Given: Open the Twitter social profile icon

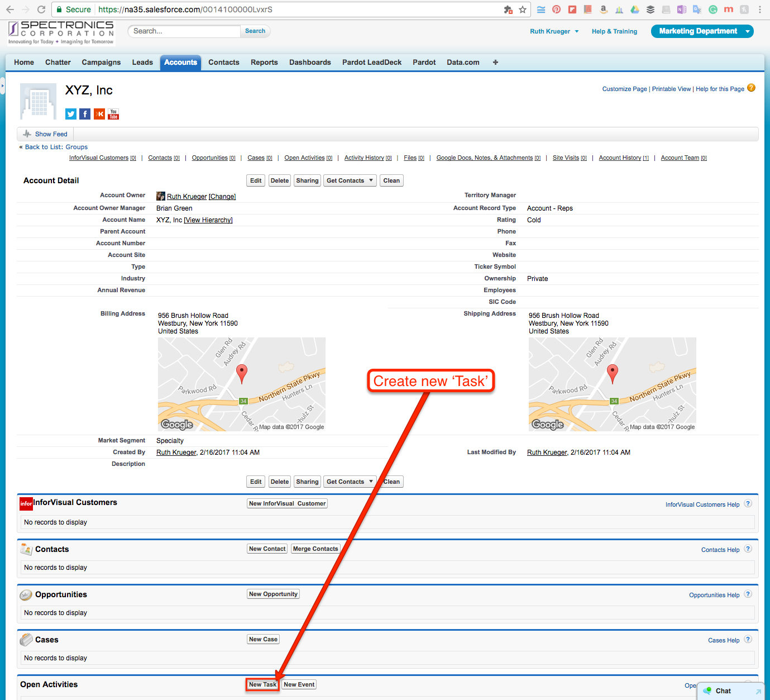Looking at the screenshot, I should click(71, 114).
